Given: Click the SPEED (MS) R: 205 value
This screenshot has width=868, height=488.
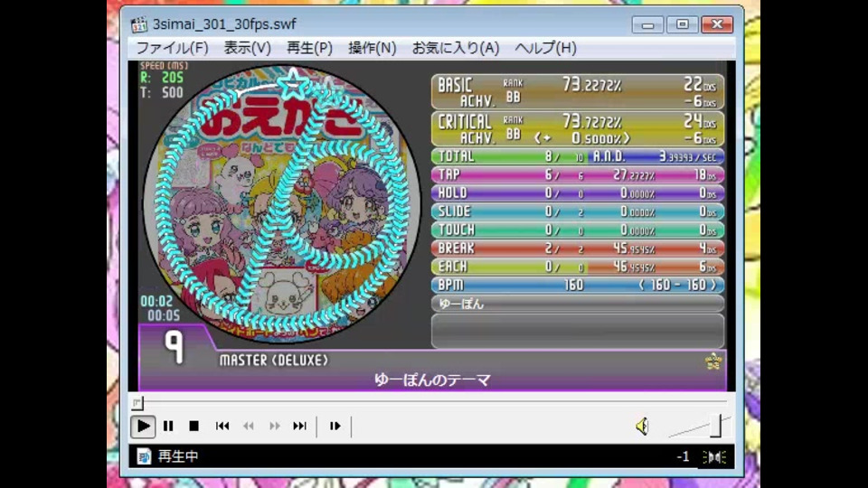Looking at the screenshot, I should (x=162, y=78).
